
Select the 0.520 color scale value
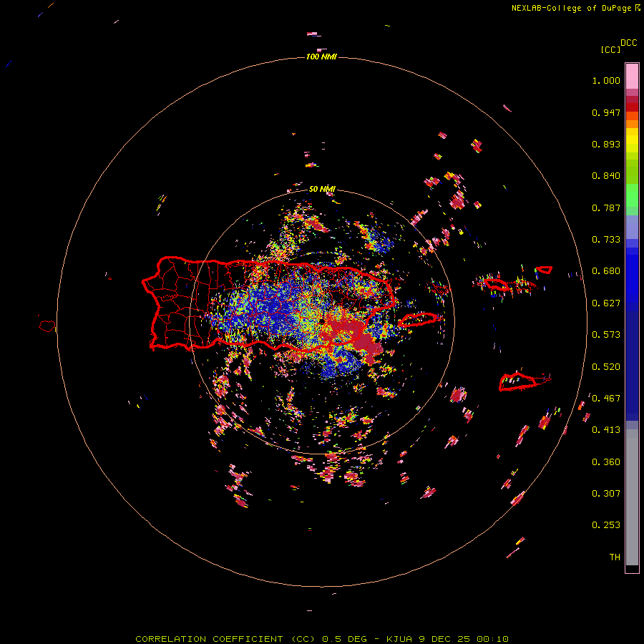[x=606, y=367]
